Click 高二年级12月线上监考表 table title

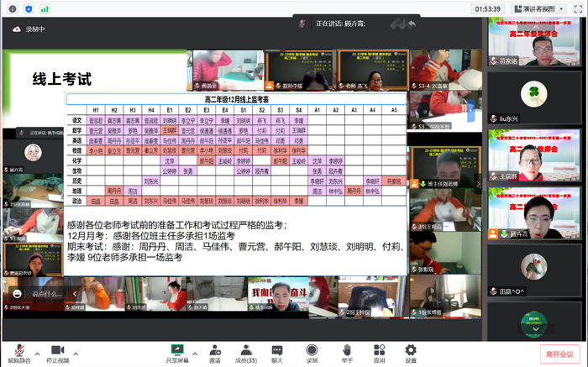[x=237, y=99]
